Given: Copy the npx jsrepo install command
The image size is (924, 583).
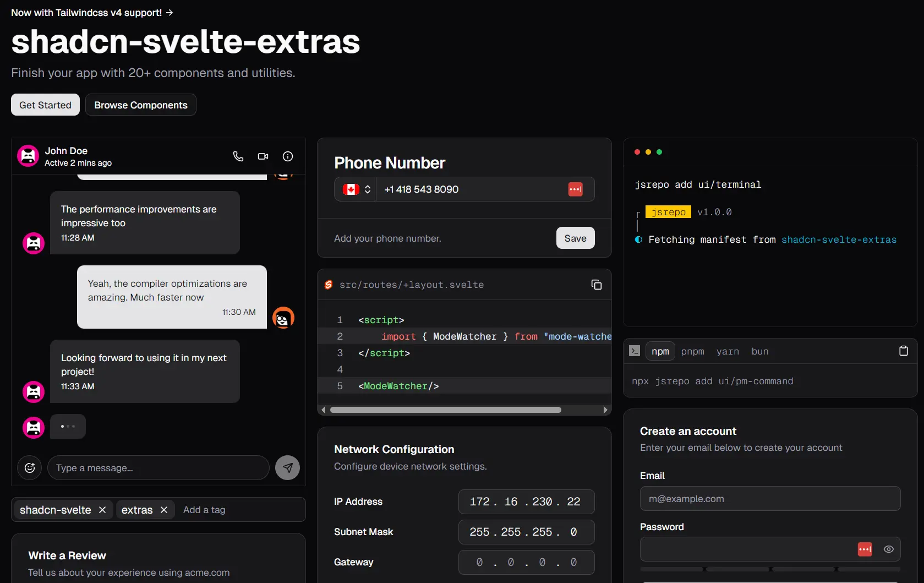Looking at the screenshot, I should pos(903,351).
